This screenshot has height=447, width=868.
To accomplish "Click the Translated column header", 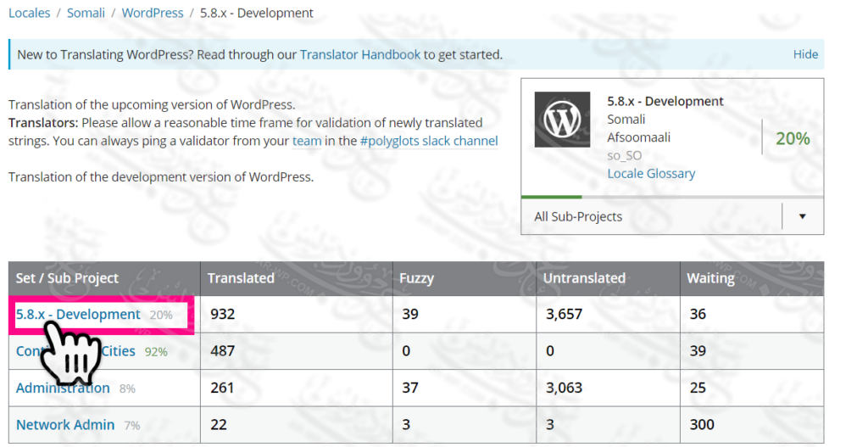I will pos(241,277).
